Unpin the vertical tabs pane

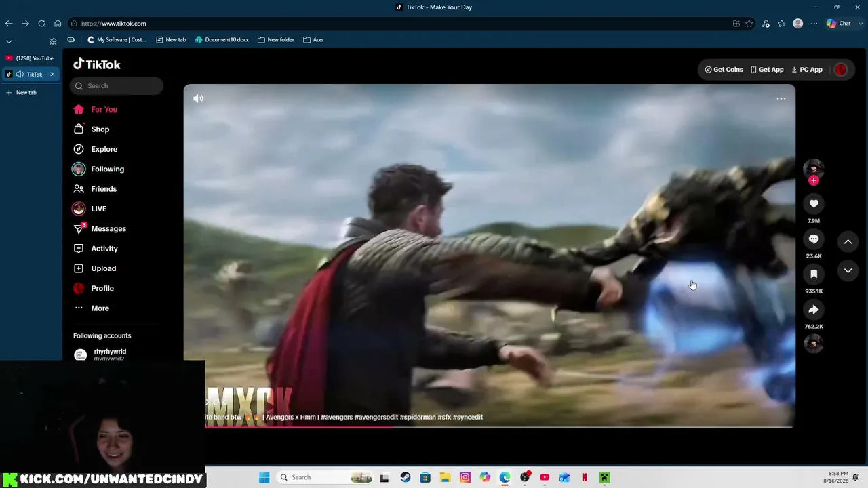(x=53, y=41)
